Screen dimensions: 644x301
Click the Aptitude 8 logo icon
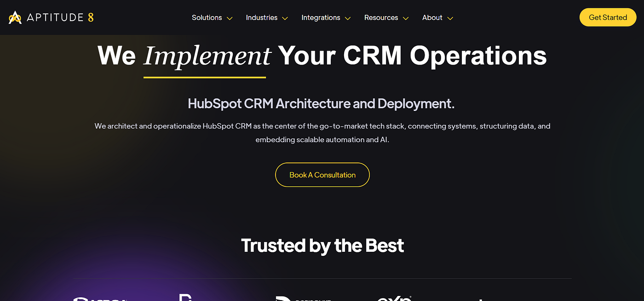(15, 17)
